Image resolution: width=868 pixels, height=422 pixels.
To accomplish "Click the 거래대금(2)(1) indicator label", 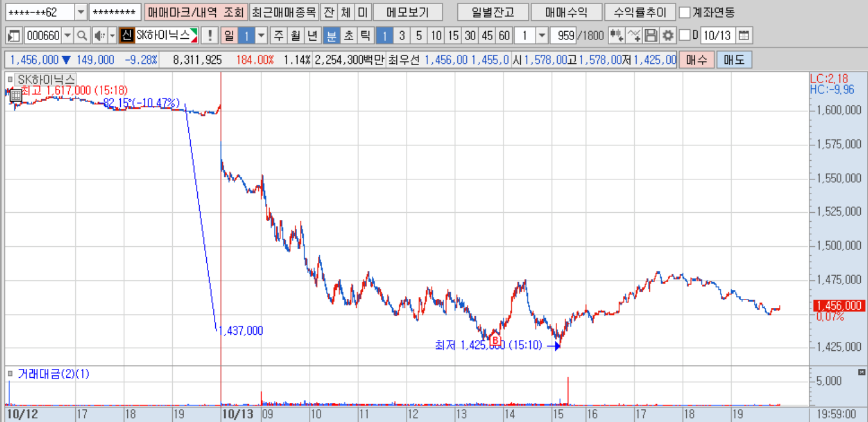I will [53, 374].
